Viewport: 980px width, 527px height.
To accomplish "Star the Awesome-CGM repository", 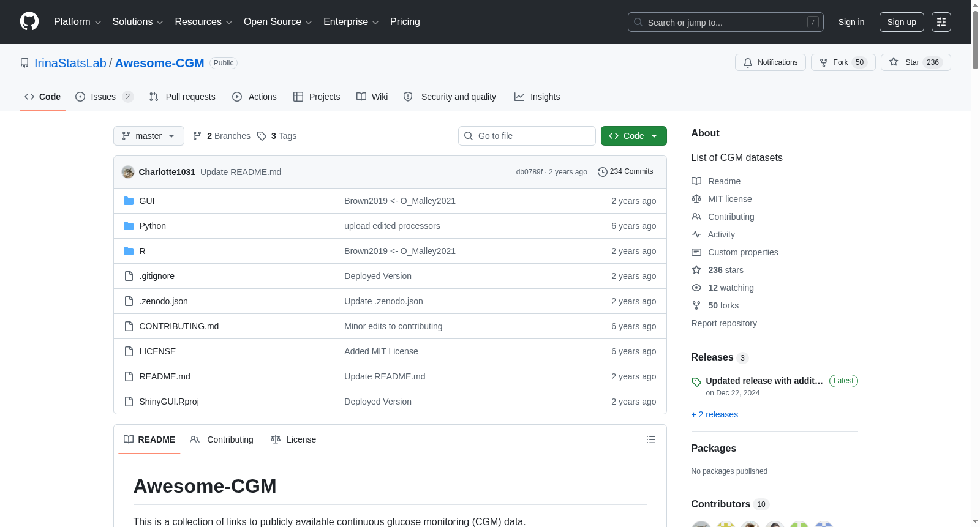I will 916,62.
